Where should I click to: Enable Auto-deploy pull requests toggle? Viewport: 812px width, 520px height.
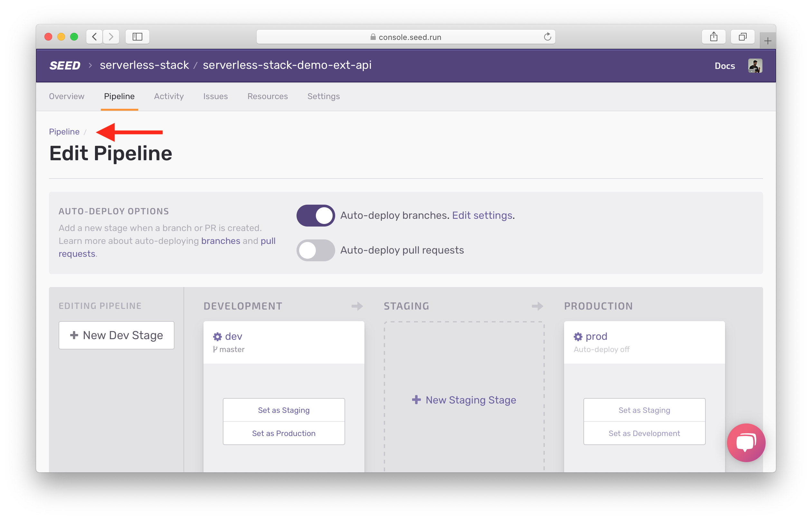point(316,250)
